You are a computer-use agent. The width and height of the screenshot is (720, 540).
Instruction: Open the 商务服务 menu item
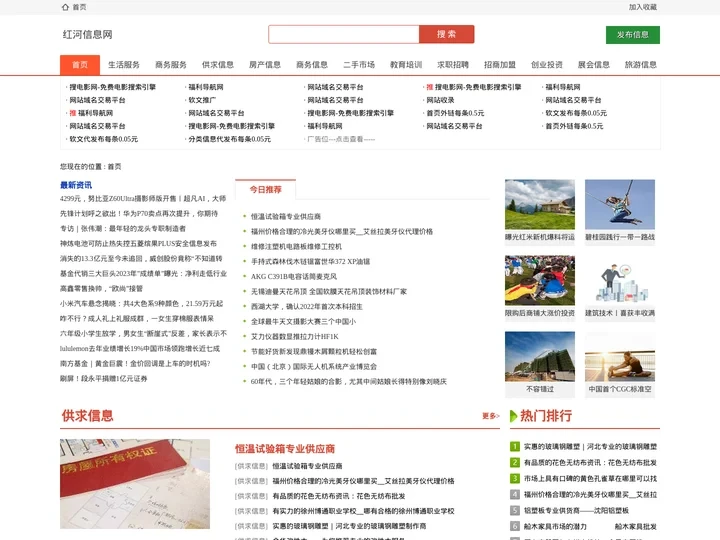[x=171, y=65]
